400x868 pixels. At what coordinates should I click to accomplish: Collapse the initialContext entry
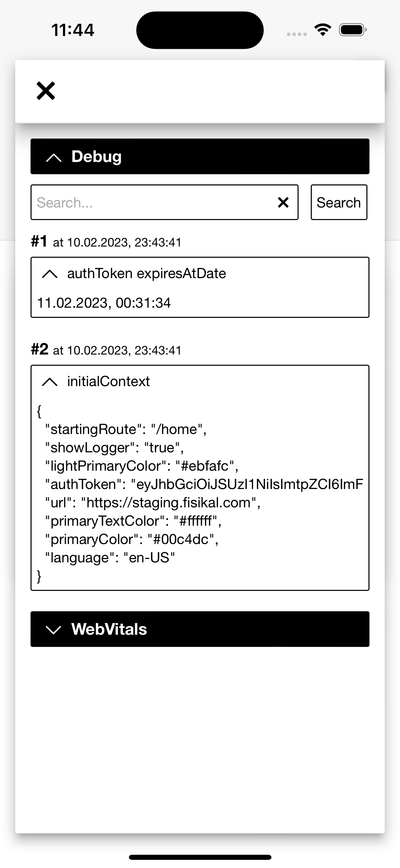(x=50, y=382)
